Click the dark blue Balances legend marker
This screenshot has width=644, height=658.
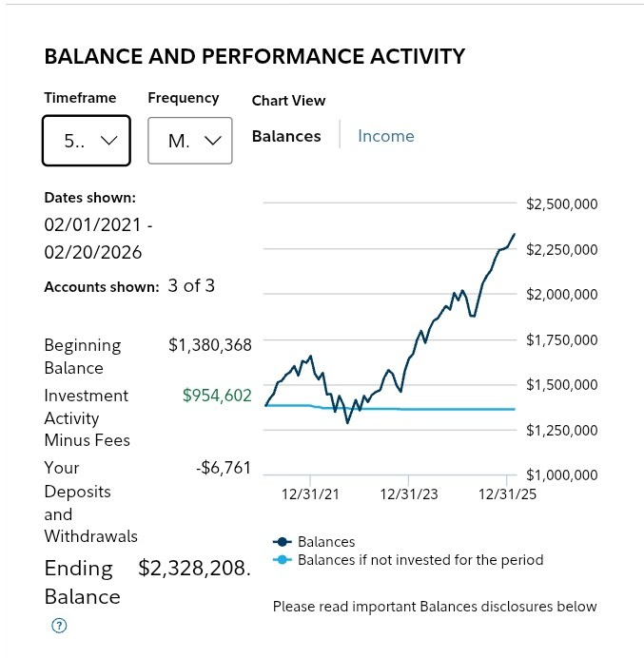(x=283, y=542)
